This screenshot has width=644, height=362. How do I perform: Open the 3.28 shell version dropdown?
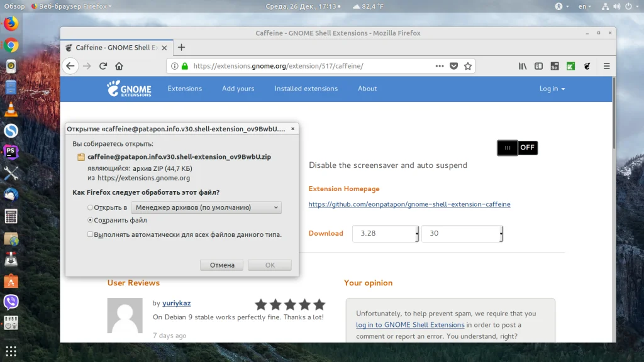(x=386, y=234)
